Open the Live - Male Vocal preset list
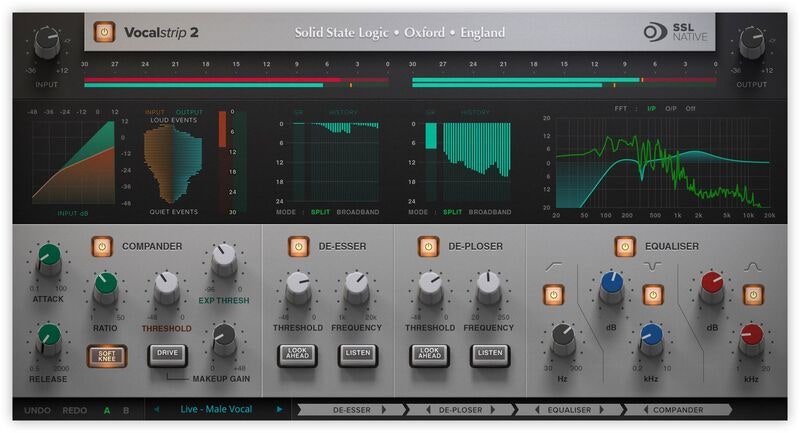This screenshot has width=800, height=433. click(x=218, y=409)
